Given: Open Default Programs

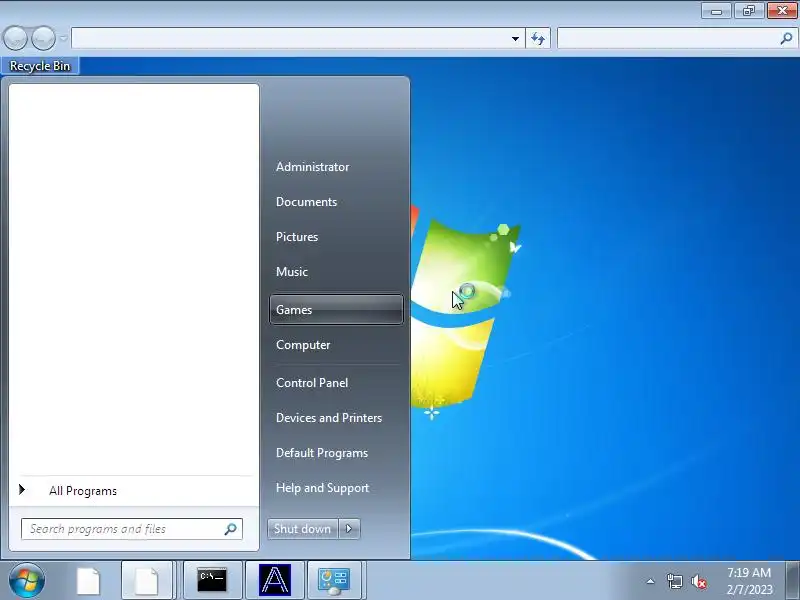Looking at the screenshot, I should (x=322, y=453).
